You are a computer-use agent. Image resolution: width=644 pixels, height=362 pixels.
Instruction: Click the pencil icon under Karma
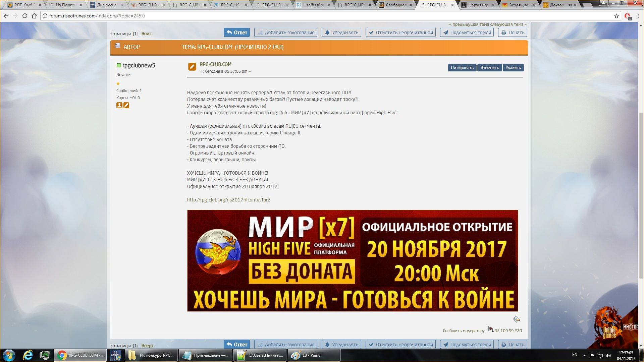[126, 105]
